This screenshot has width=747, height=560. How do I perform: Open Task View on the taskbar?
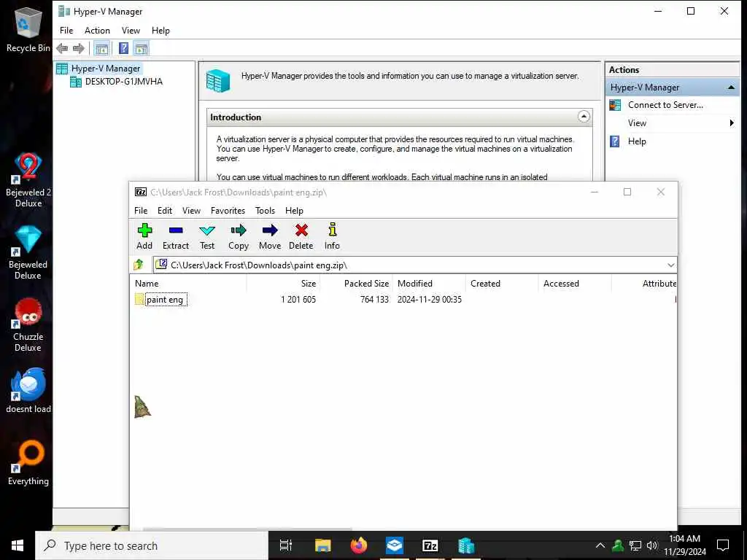tap(286, 545)
